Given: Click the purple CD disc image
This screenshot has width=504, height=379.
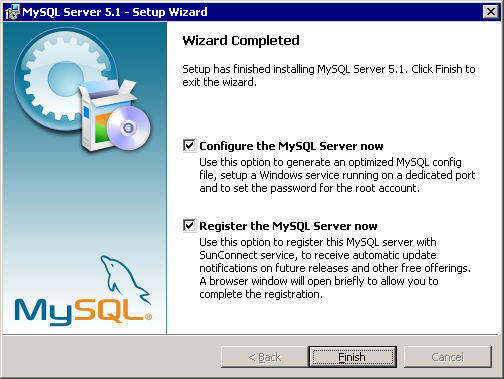Looking at the screenshot, I should (128, 128).
